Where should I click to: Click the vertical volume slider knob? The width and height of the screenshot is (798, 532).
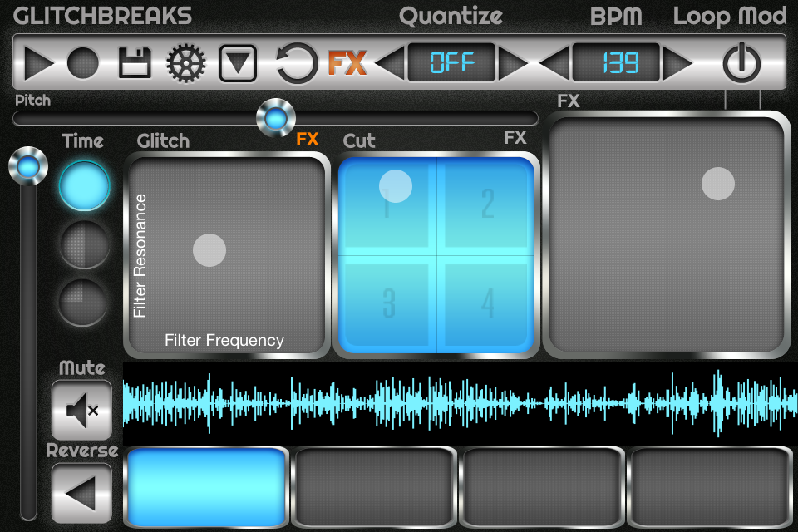coord(28,166)
